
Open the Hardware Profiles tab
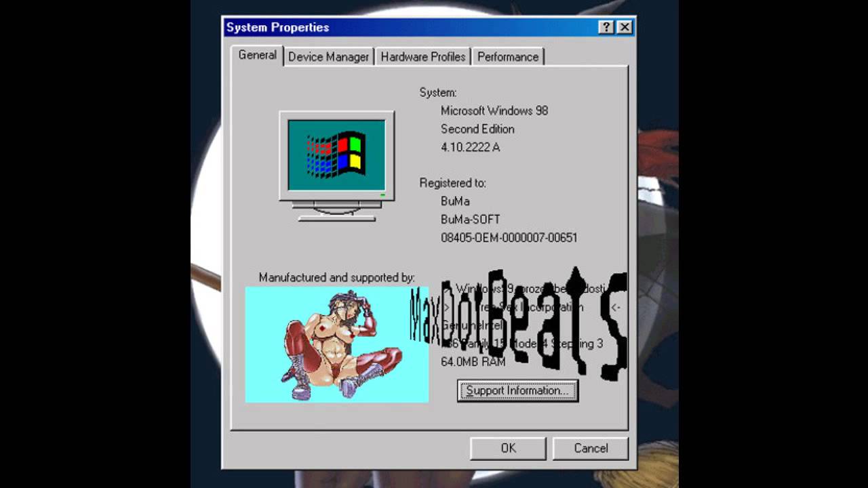[423, 57]
